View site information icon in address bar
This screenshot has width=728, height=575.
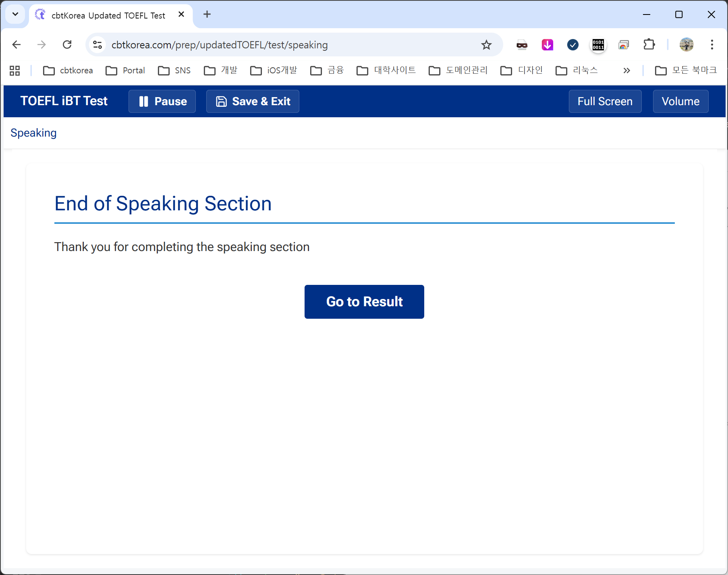(97, 45)
